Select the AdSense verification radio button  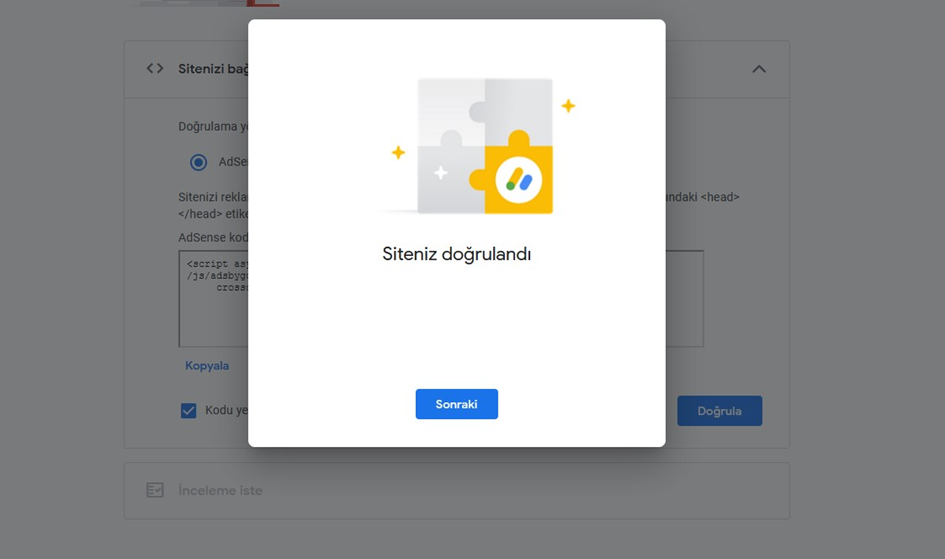pyautogui.click(x=198, y=162)
